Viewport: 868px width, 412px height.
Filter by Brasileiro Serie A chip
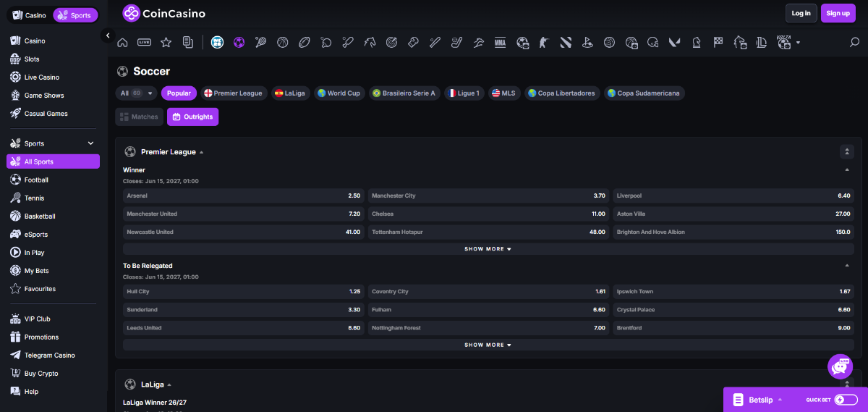tap(404, 93)
